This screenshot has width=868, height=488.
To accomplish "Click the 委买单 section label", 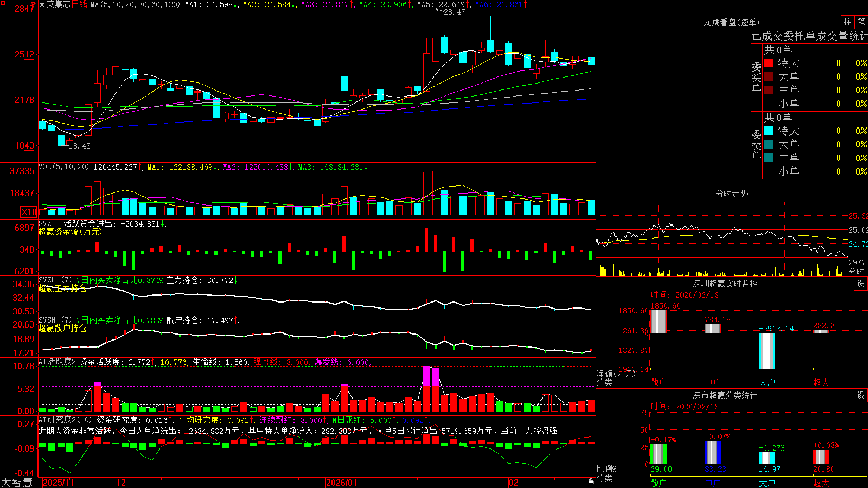I will [x=756, y=77].
